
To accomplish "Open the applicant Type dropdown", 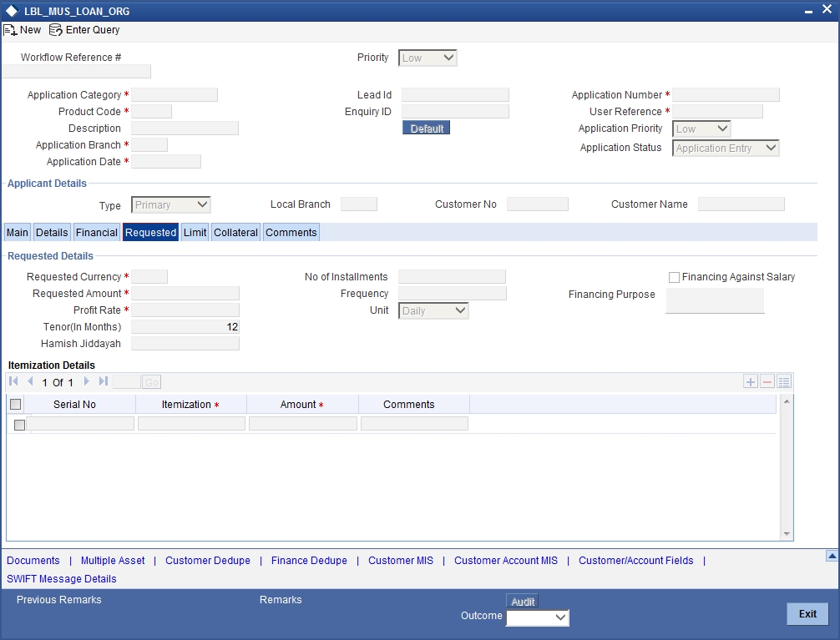I will (171, 204).
